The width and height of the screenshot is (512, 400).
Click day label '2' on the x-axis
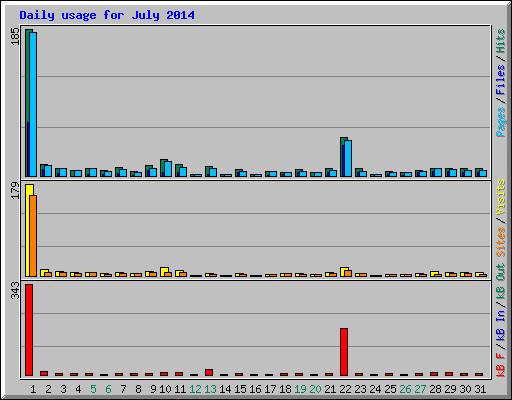coord(48,389)
